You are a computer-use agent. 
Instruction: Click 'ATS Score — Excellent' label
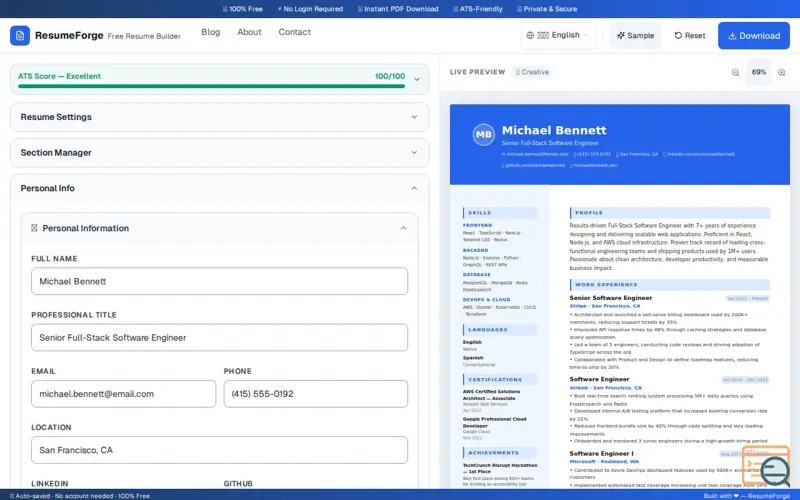(x=59, y=76)
